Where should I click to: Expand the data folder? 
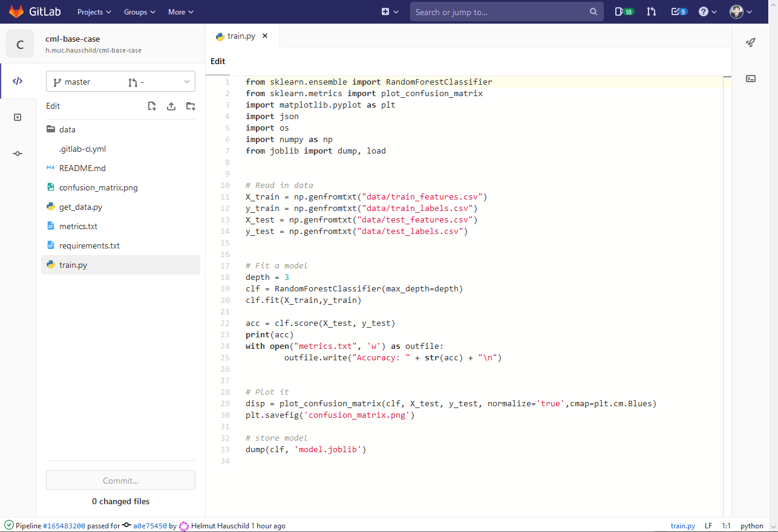(120, 129)
